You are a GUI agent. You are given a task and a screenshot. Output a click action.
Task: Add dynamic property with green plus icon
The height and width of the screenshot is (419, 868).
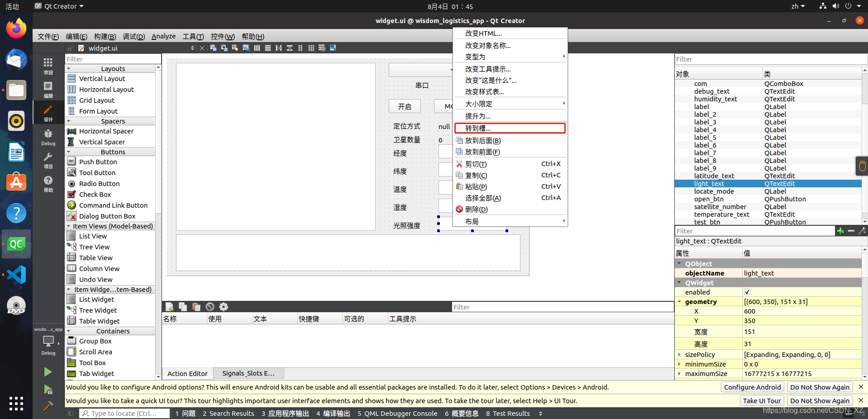840,231
